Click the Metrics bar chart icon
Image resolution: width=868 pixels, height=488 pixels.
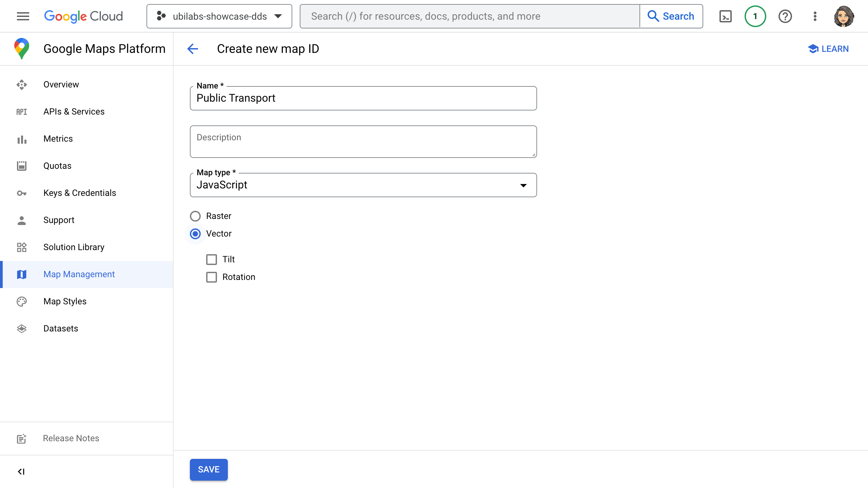22,139
